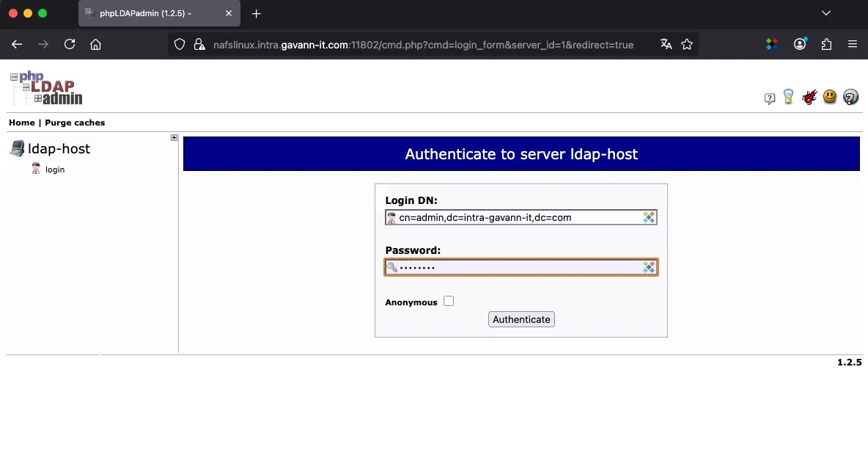Bookmark the page with the star icon
Image resolution: width=868 pixels, height=466 pixels.
click(x=687, y=44)
